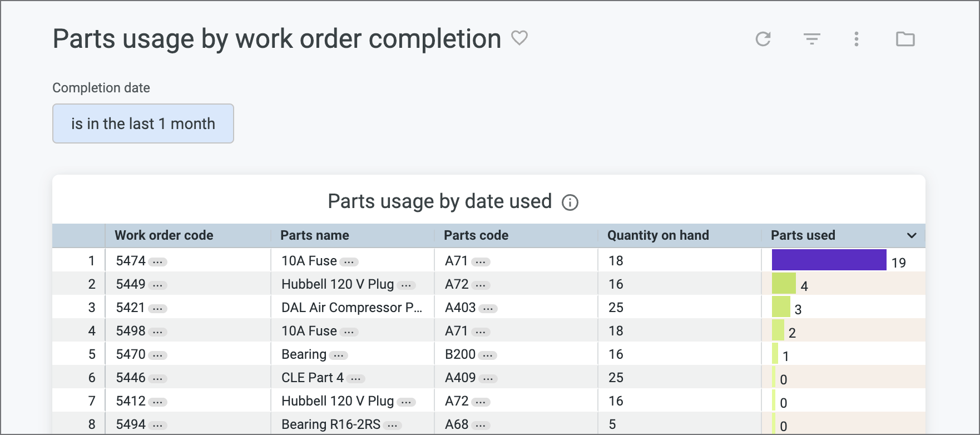The width and height of the screenshot is (980, 435).
Task: Open the Completion date filter dropdown
Action: click(143, 123)
